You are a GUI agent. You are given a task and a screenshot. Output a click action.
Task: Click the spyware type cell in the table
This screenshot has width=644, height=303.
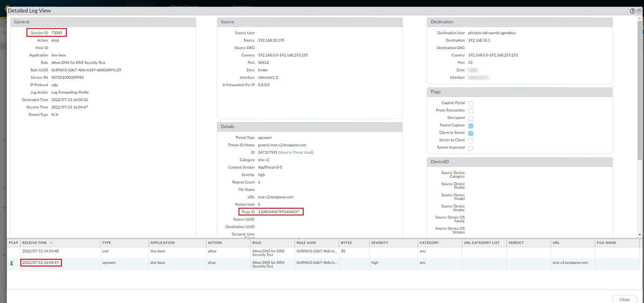coord(124,264)
